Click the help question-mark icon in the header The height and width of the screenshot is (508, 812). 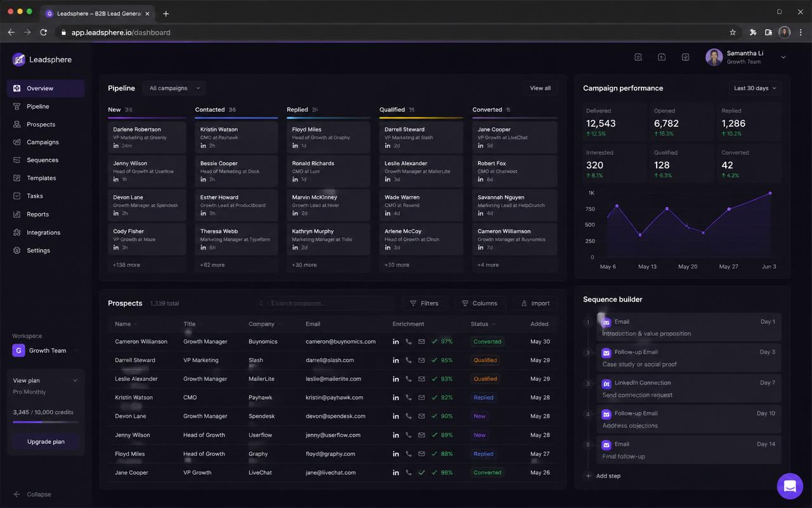tap(638, 57)
